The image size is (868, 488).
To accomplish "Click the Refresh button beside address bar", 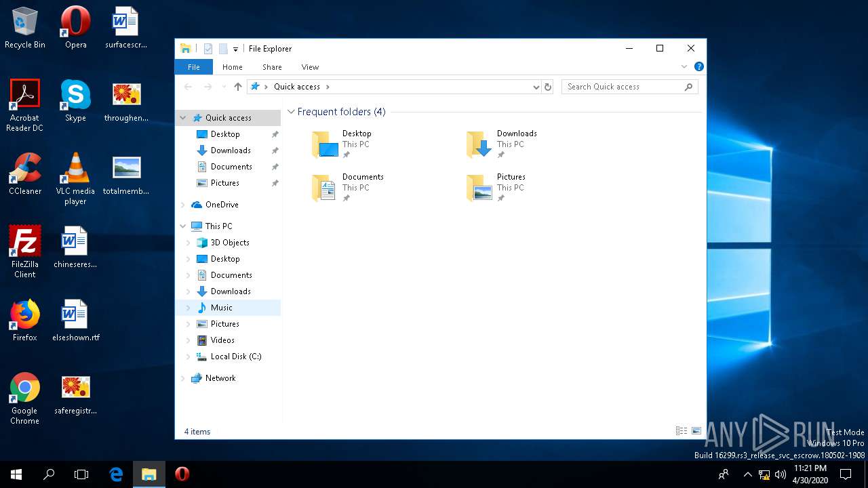I will pyautogui.click(x=548, y=87).
